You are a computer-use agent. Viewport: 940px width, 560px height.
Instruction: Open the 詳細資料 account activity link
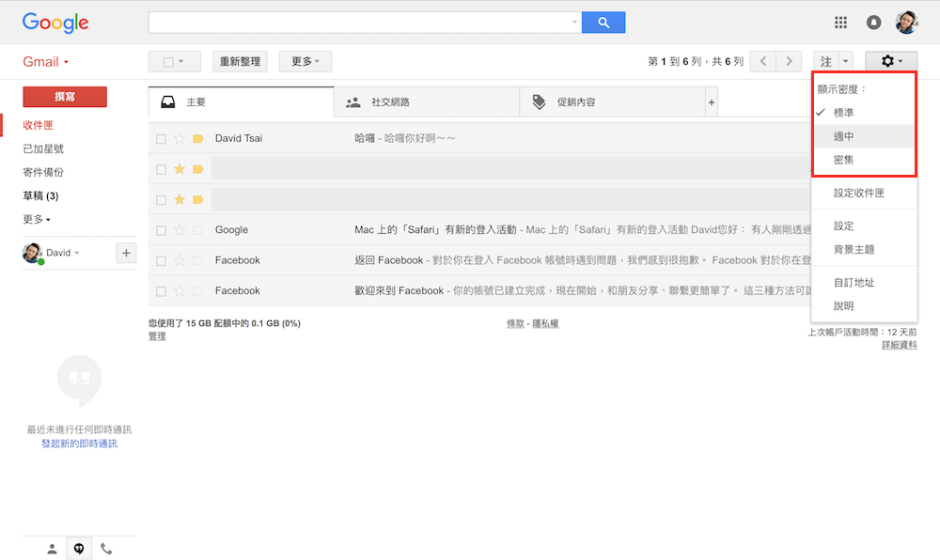899,346
